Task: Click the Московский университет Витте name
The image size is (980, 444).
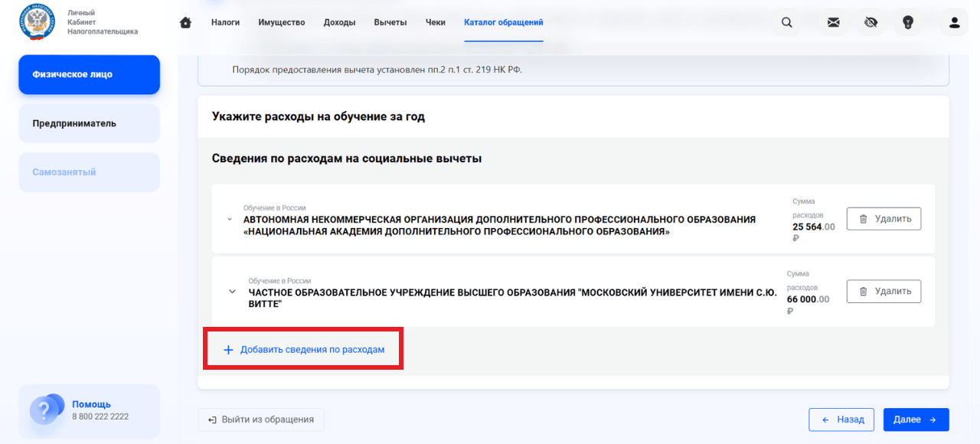Action: tap(513, 298)
